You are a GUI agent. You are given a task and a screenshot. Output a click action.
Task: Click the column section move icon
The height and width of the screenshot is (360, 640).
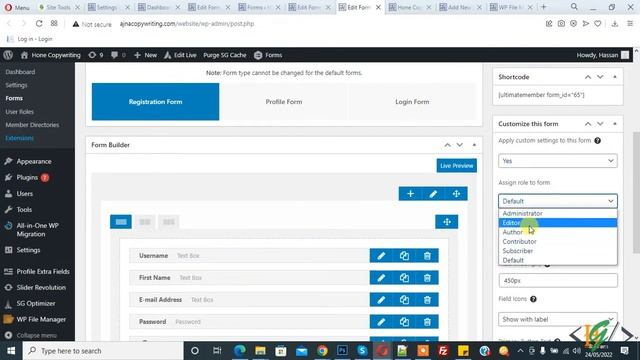coord(447,222)
